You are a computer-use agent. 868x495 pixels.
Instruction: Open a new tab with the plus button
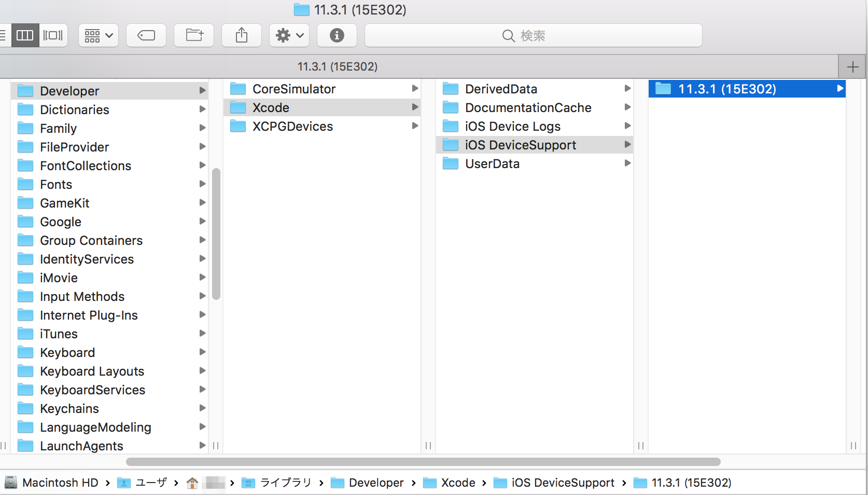(x=852, y=66)
